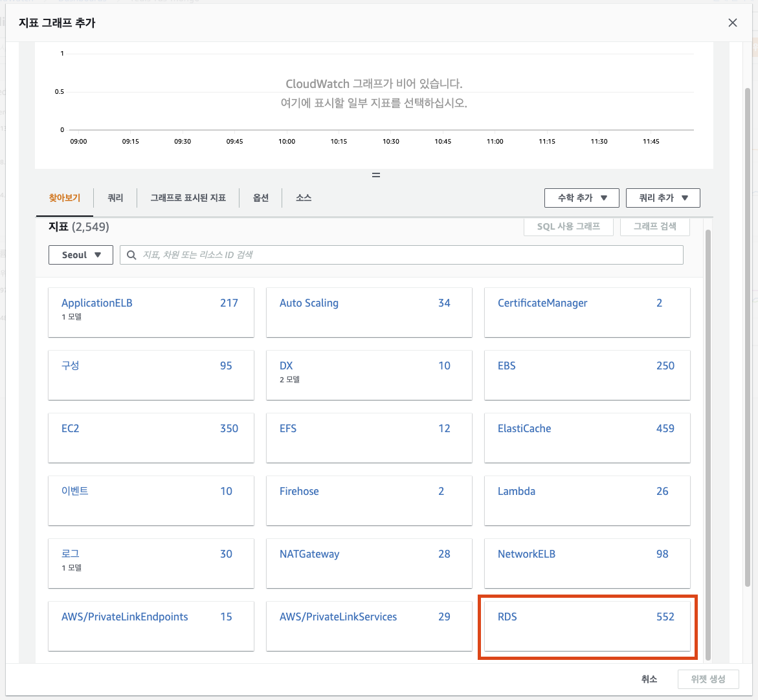758x700 pixels.
Task: Click the 위젯 생성 button
Action: [x=708, y=679]
